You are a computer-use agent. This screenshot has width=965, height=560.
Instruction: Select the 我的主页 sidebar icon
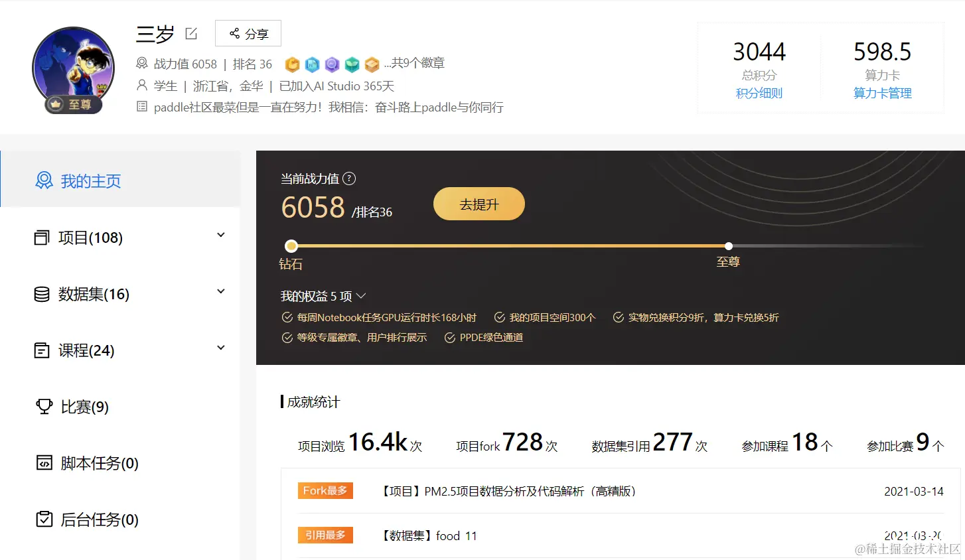[44, 178]
